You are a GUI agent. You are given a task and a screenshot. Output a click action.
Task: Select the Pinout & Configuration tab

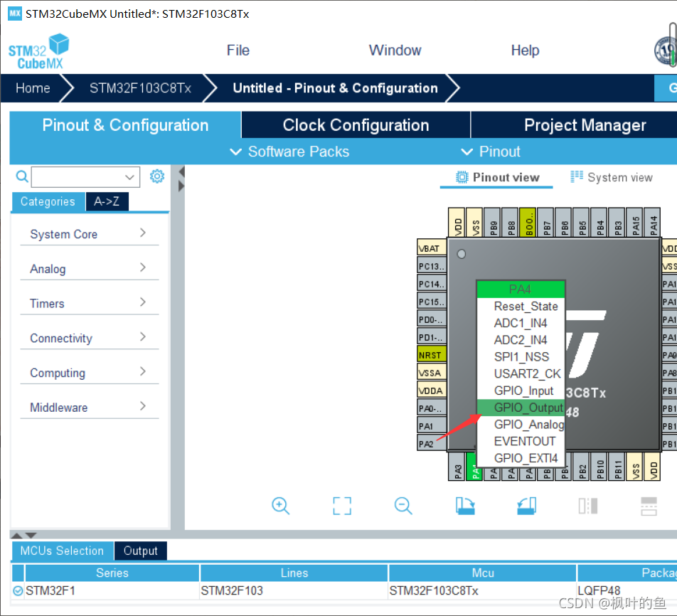pos(125,125)
